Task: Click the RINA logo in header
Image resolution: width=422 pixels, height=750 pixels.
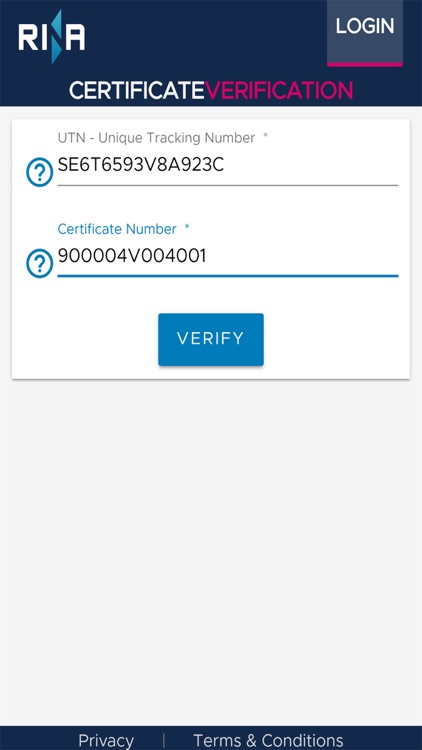Action: pos(52,37)
